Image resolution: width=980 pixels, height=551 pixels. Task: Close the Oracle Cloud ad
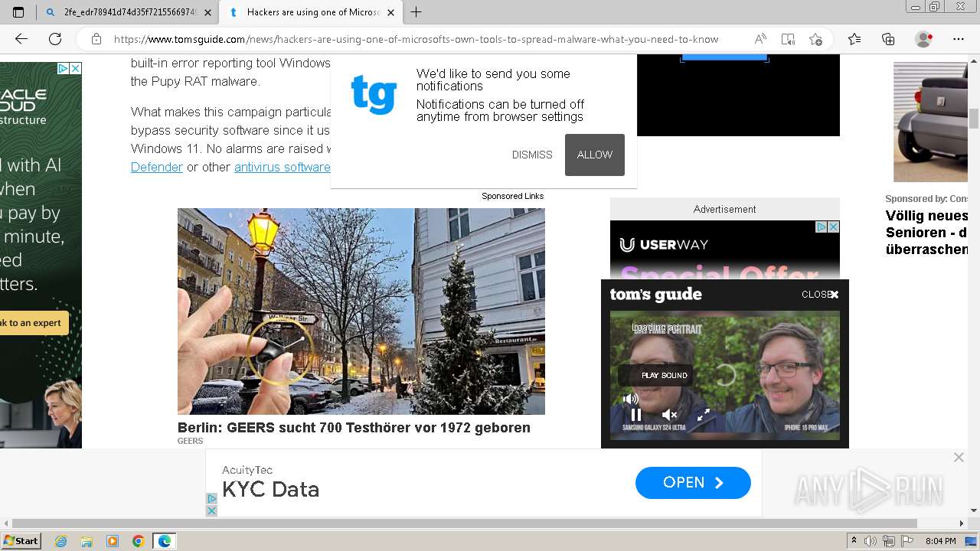point(76,68)
